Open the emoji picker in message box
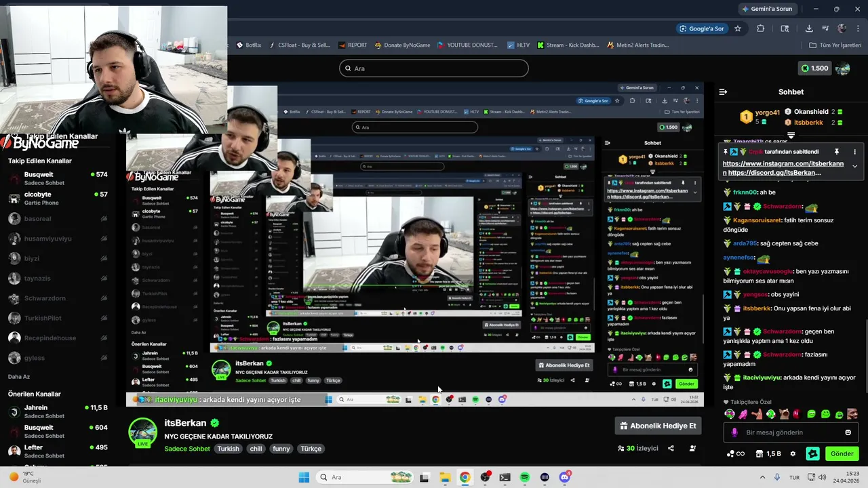Viewport: 868px width, 488px height. click(848, 432)
